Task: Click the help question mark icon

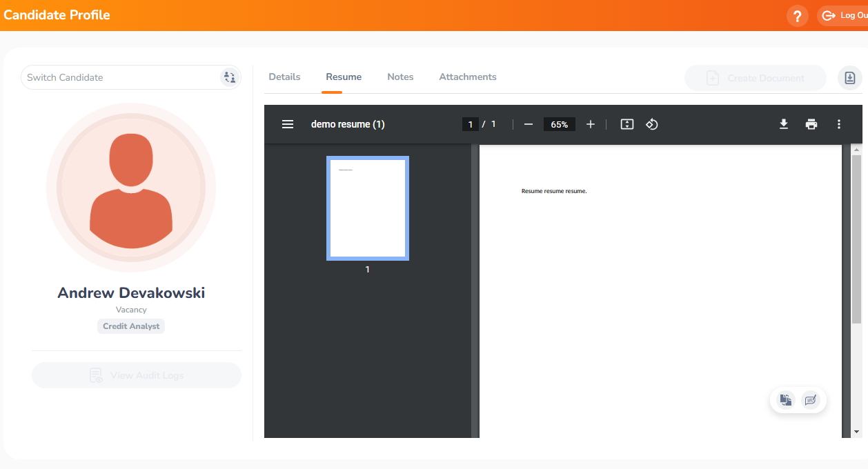Action: 797,15
